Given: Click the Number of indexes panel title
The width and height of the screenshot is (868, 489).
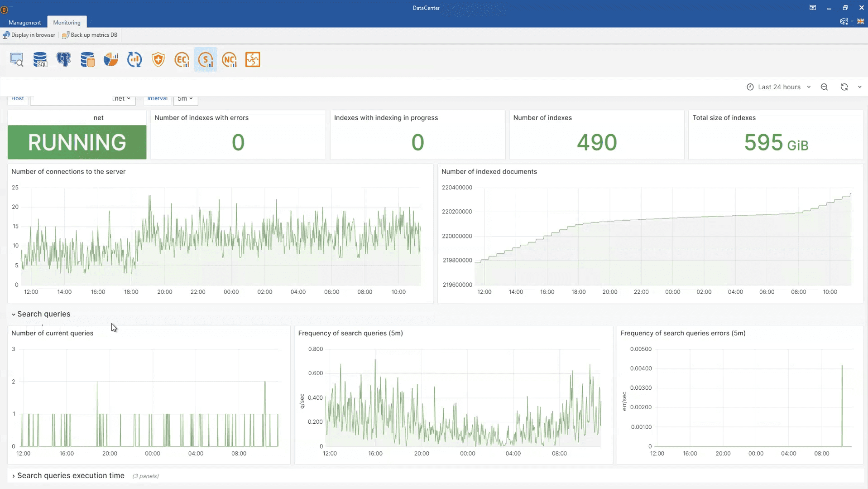Looking at the screenshot, I should 542,118.
